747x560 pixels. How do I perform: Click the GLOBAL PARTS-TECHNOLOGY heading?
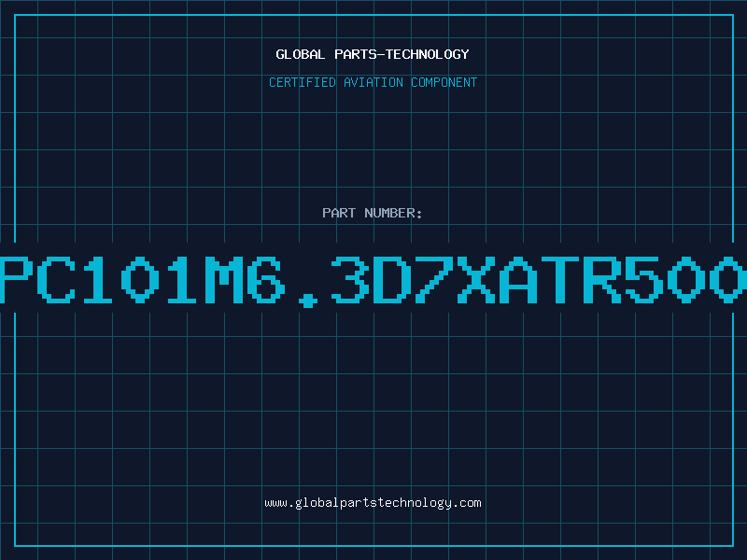373,54
